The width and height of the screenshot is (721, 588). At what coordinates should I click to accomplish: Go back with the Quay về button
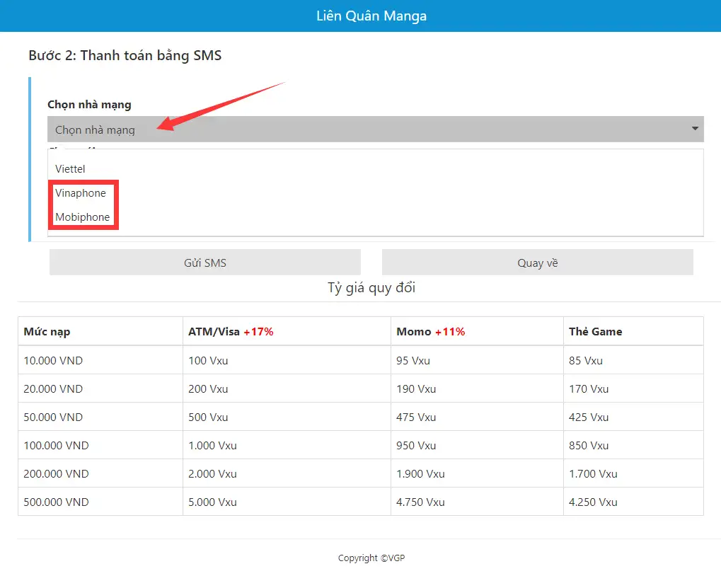click(x=538, y=263)
